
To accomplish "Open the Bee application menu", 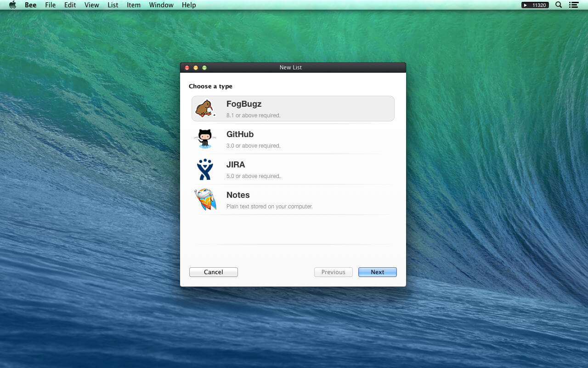I will pos(31,5).
